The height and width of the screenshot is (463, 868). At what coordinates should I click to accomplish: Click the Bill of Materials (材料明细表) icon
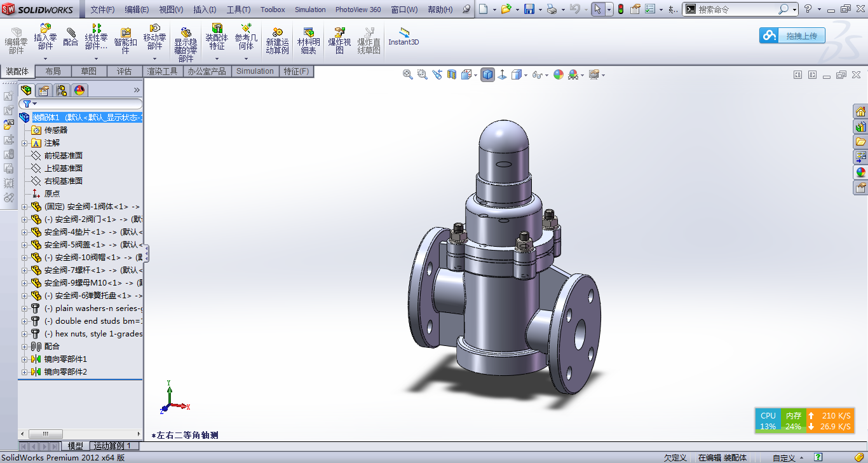point(309,40)
